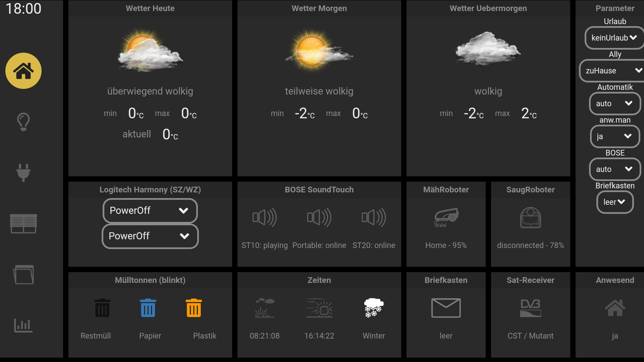Viewport: 644px width, 362px height.
Task: Toggle the orange Plastik trash bin
Action: (x=194, y=308)
